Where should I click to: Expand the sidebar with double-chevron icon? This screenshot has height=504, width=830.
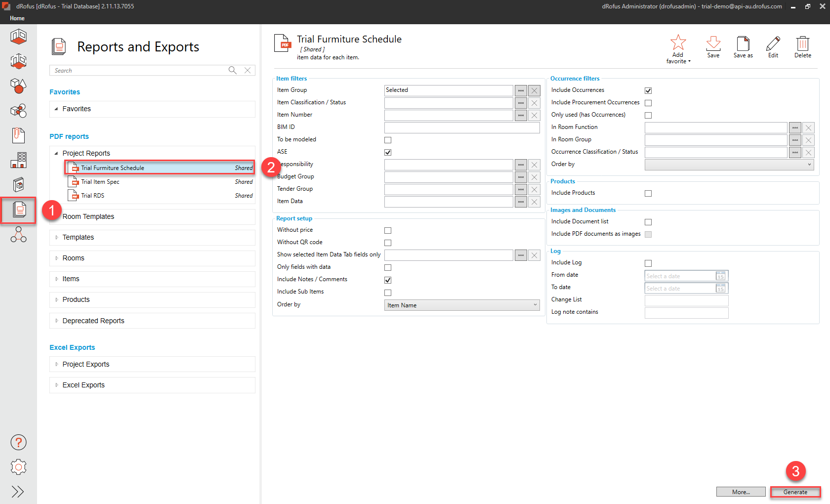18,492
